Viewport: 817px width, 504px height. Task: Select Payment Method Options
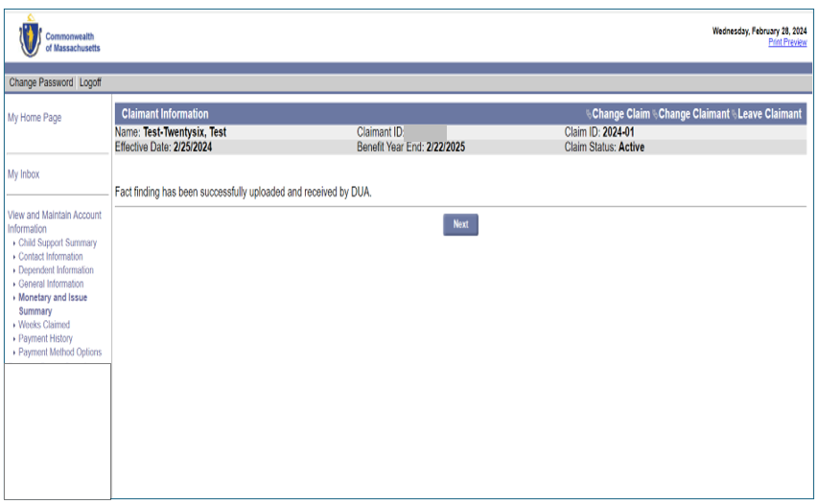(59, 352)
